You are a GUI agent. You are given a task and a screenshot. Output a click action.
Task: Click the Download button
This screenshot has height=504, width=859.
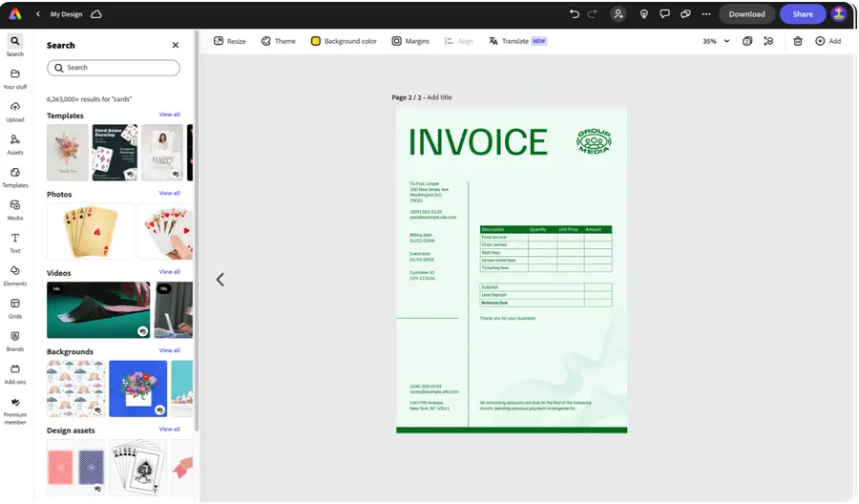pyautogui.click(x=746, y=14)
